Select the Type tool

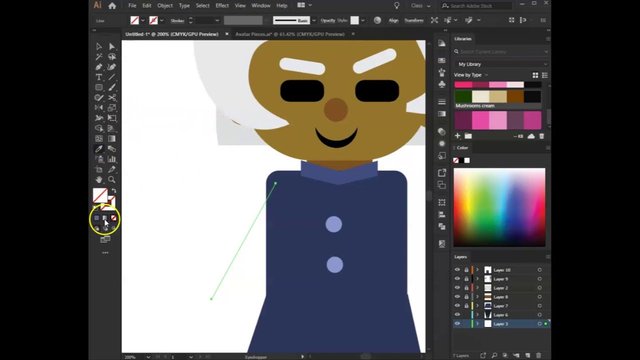point(99,77)
